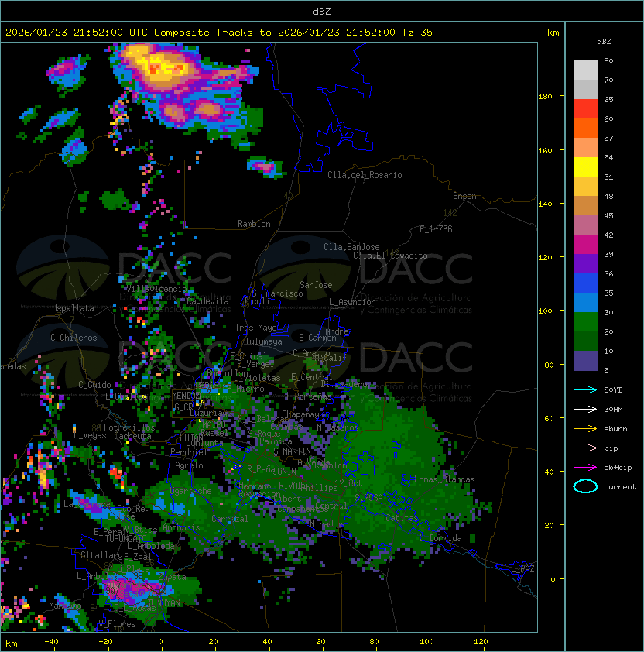The height and width of the screenshot is (652, 644).
Task: Click the E_1-736 label
Action: click(436, 229)
